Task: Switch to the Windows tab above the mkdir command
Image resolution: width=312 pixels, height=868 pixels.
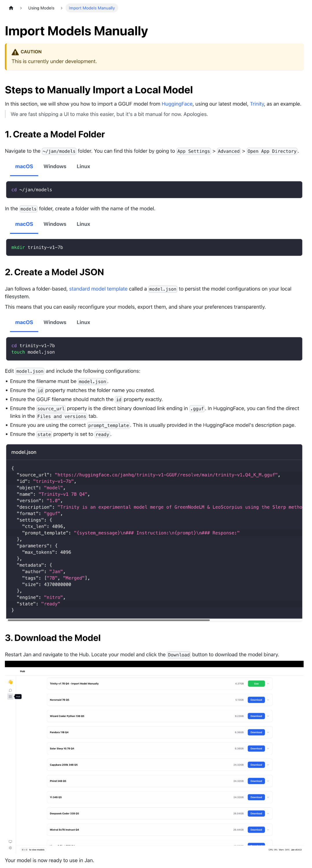Action: coord(55,224)
